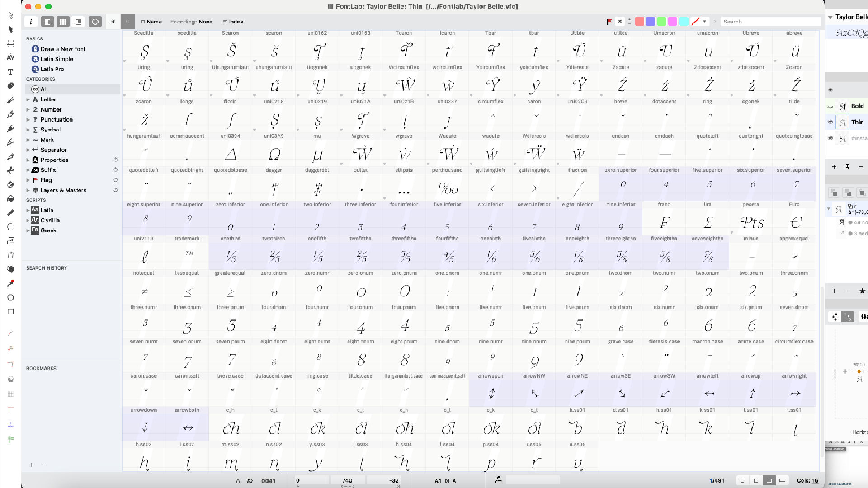
Task: Select the Ellipse tool
Action: [10, 297]
